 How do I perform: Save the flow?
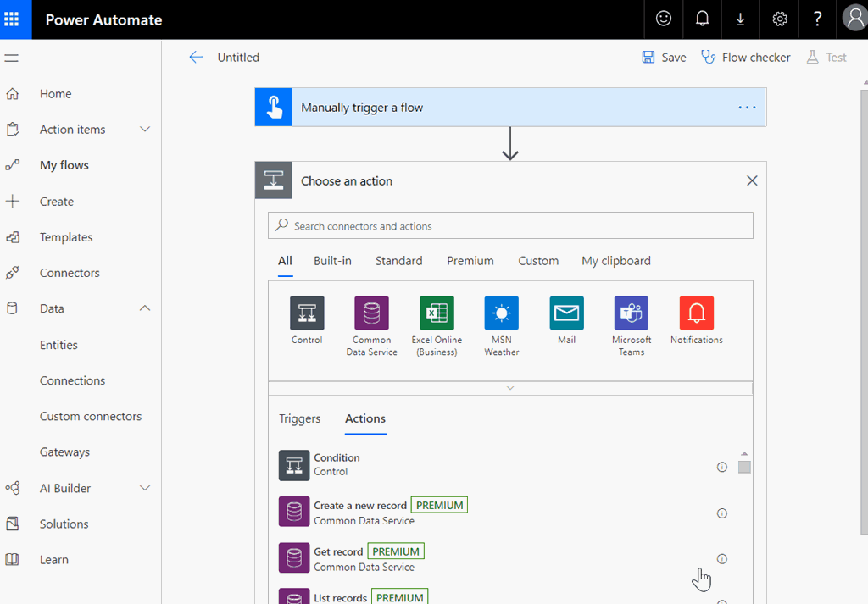pos(664,58)
